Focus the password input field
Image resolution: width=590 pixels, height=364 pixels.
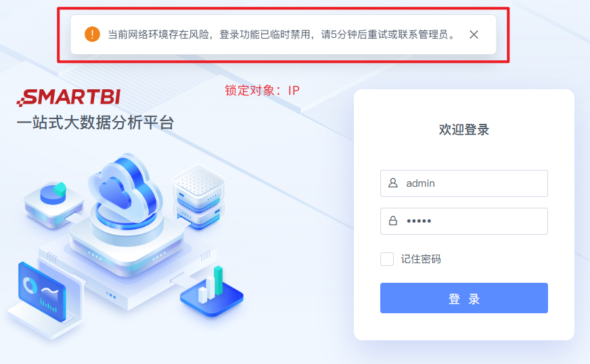click(x=464, y=221)
